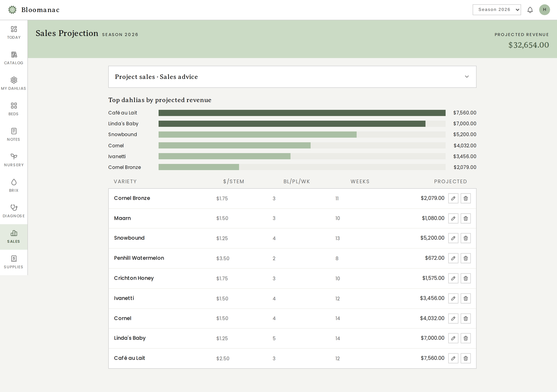Click the $672.00 projected value
This screenshot has height=392, width=557.
[434, 258]
